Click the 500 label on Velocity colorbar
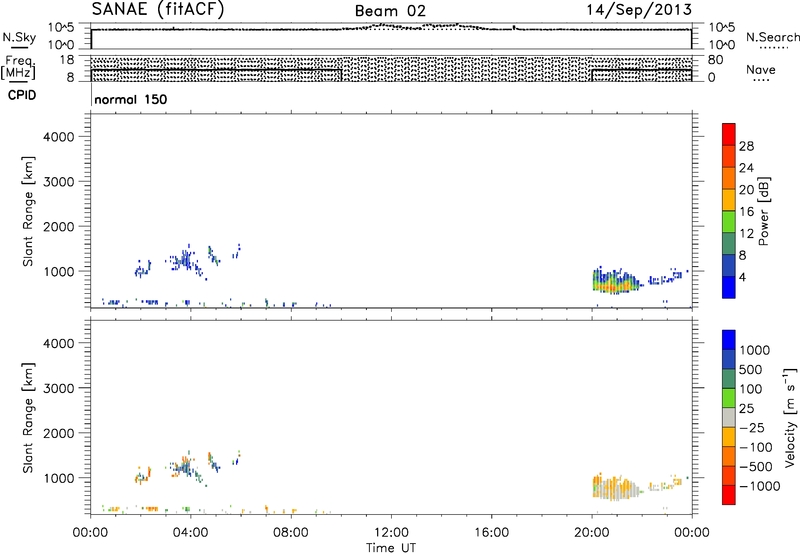800x554 pixels. (751, 370)
